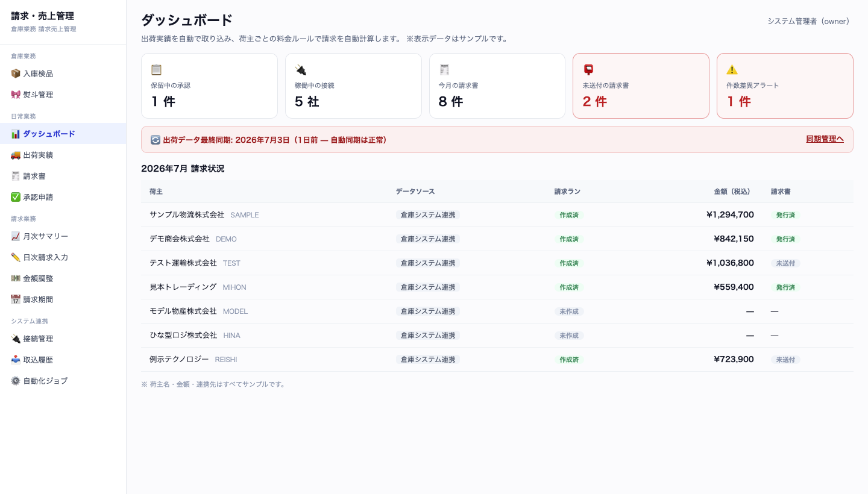
Task: Click システム管理者（owner）user label
Action: [x=810, y=21]
